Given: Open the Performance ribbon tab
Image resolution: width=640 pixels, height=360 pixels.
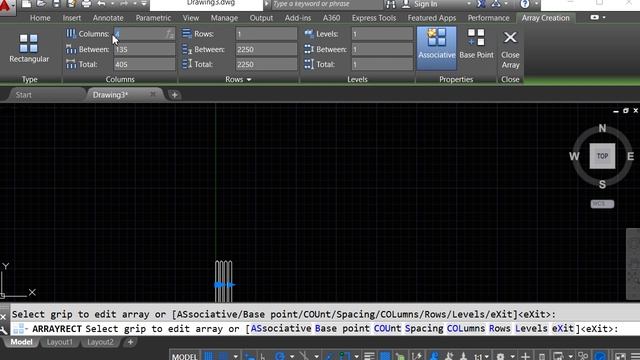Looking at the screenshot, I should [488, 18].
